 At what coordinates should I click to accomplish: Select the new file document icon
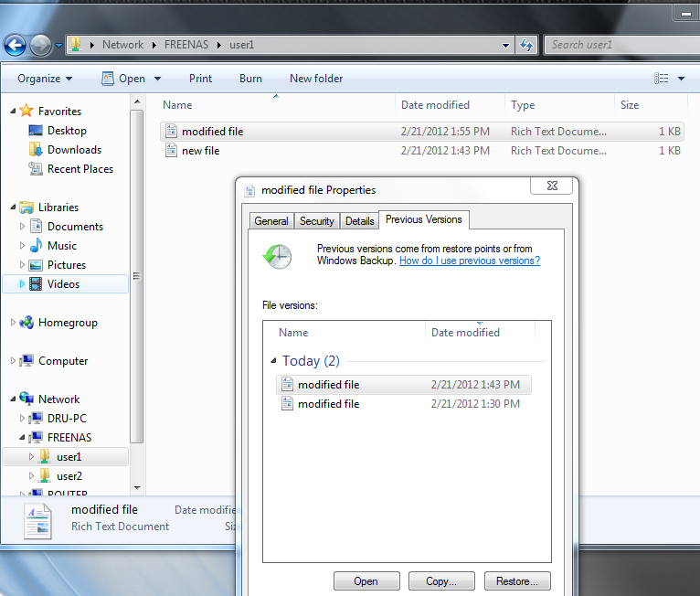171,151
